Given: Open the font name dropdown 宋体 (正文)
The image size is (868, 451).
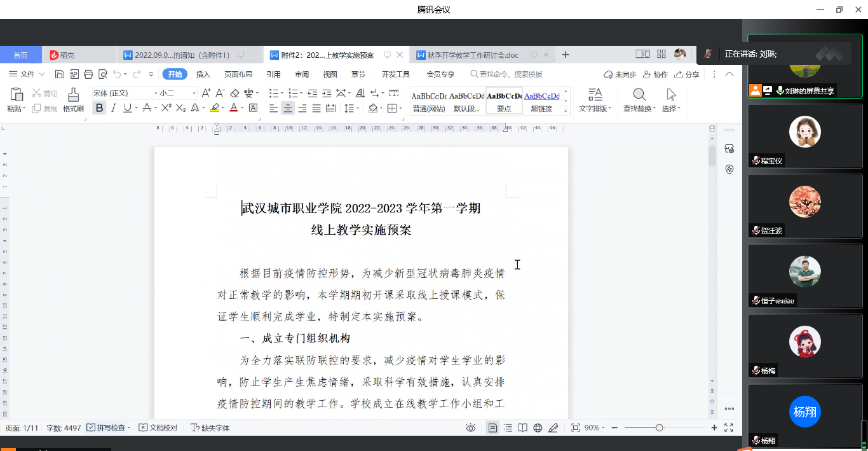Looking at the screenshot, I should click(125, 93).
